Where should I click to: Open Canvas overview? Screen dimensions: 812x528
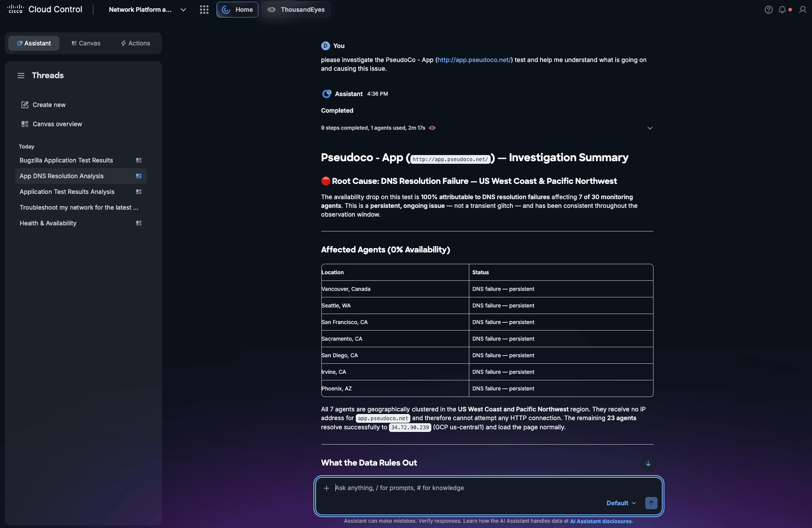(52, 124)
